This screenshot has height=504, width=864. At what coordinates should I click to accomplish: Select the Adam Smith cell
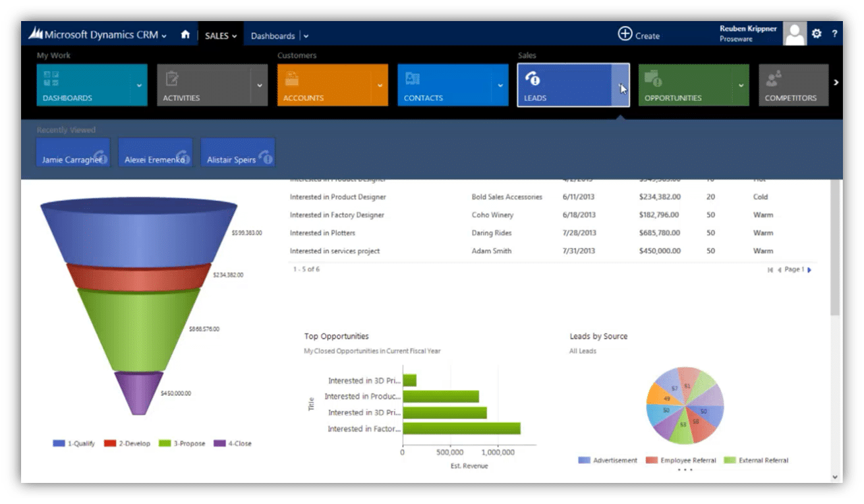(x=492, y=251)
